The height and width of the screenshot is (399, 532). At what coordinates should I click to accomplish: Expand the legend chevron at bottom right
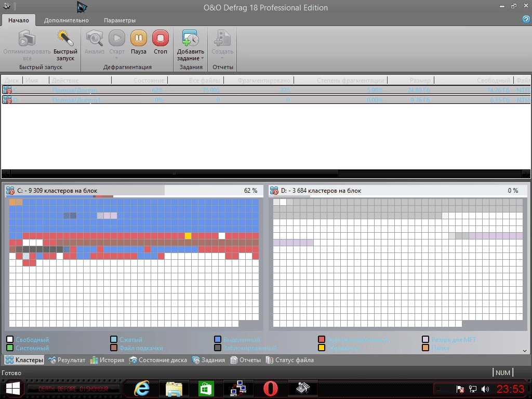(525, 351)
